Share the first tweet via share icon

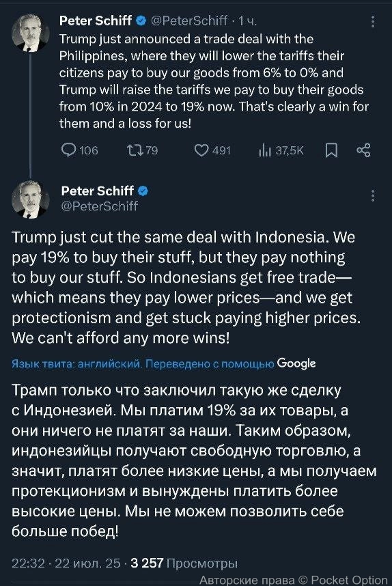tap(363, 150)
